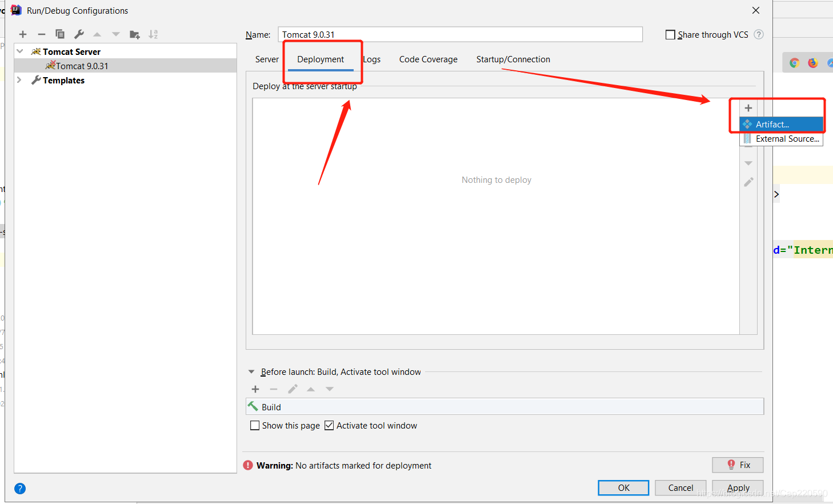This screenshot has width=833, height=504.
Task: Select Deployment tab
Action: click(x=321, y=59)
